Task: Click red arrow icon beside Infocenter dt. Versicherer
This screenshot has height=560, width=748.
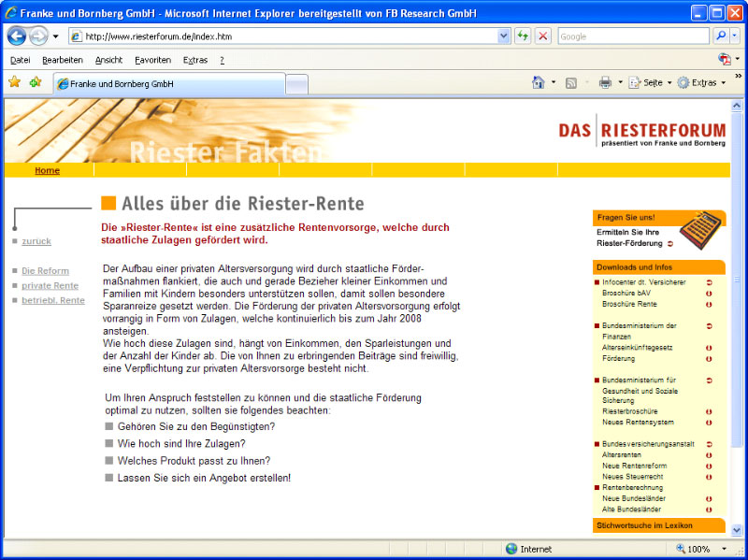Action: 709,282
